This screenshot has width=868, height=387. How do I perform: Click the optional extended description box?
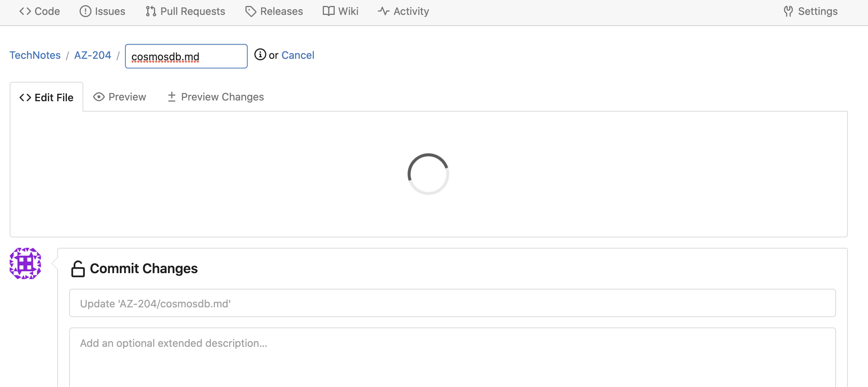[x=453, y=357]
